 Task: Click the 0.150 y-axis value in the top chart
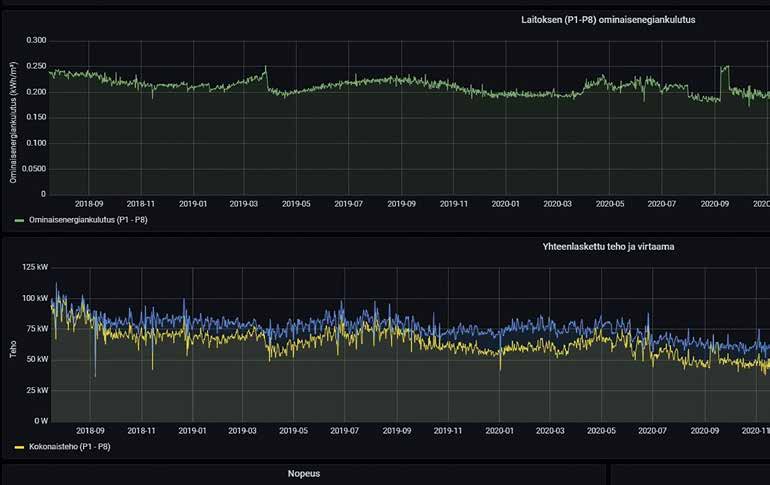[x=36, y=117]
